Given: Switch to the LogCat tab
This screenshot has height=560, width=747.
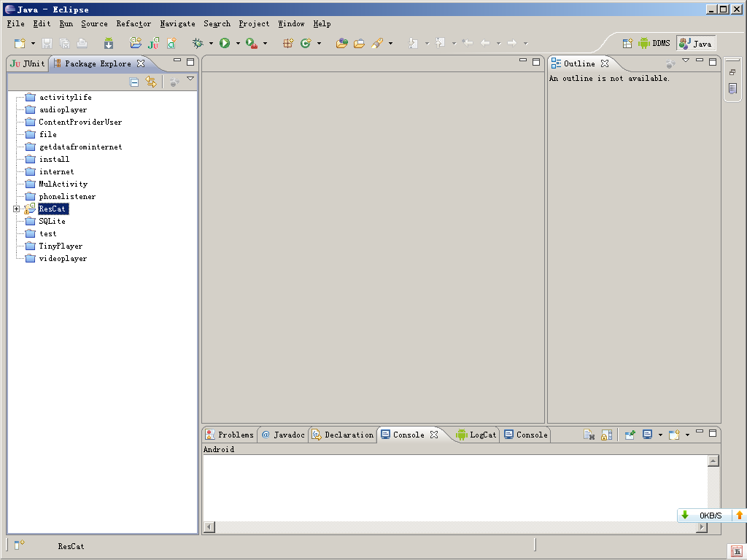Looking at the screenshot, I should [476, 435].
